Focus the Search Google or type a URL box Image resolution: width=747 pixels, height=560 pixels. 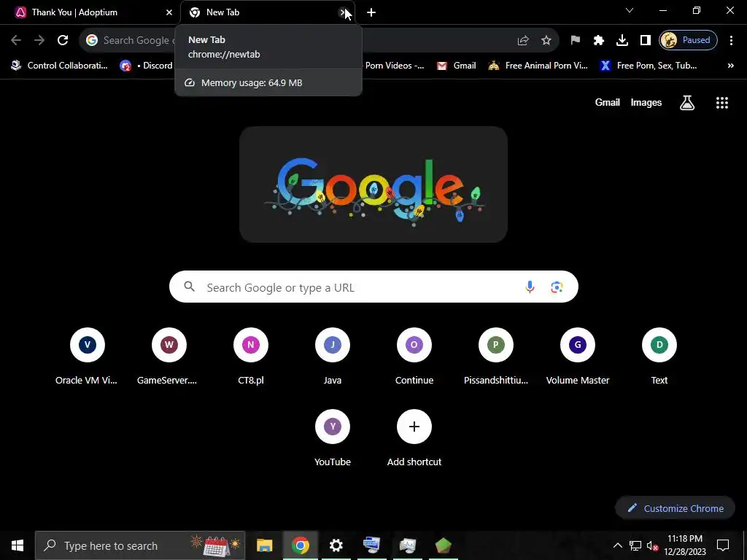373,287
